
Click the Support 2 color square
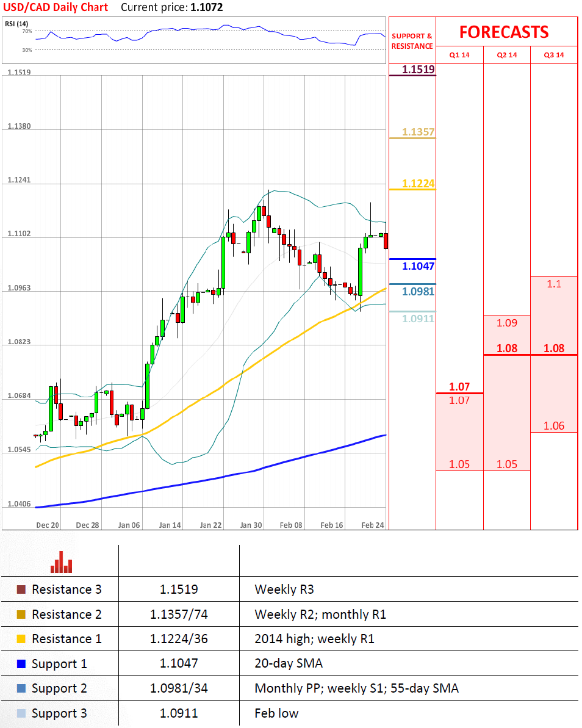21,688
